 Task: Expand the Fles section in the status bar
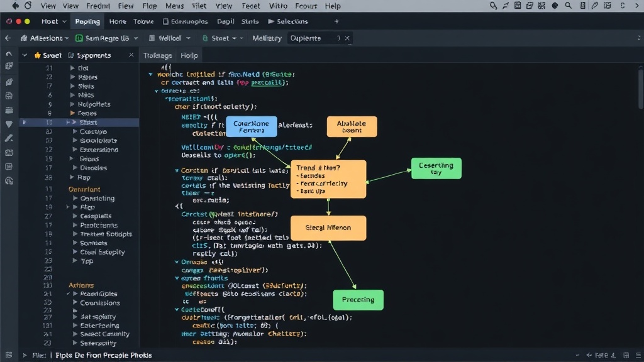[25, 355]
